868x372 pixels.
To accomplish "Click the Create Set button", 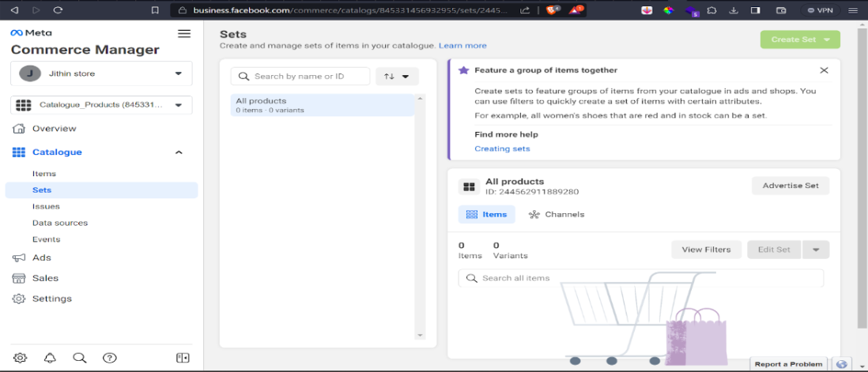I will (800, 39).
